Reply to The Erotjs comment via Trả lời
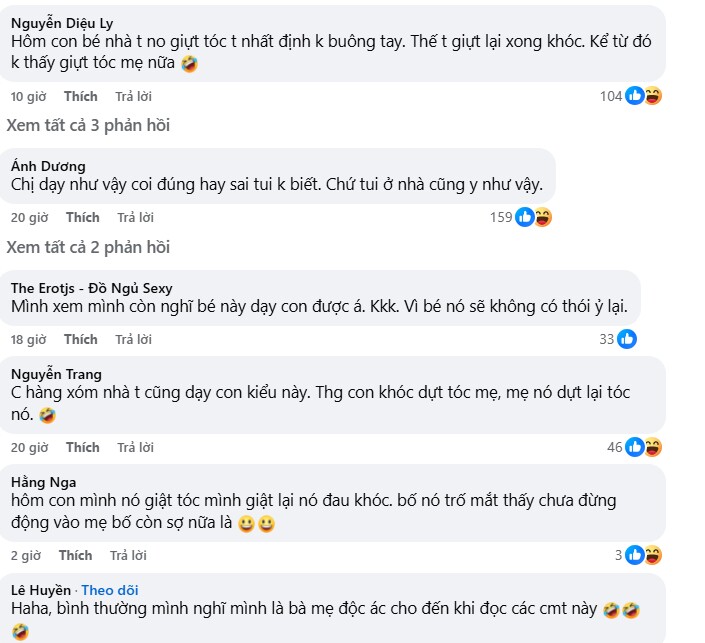Viewport: 705px width, 643px height. [134, 339]
